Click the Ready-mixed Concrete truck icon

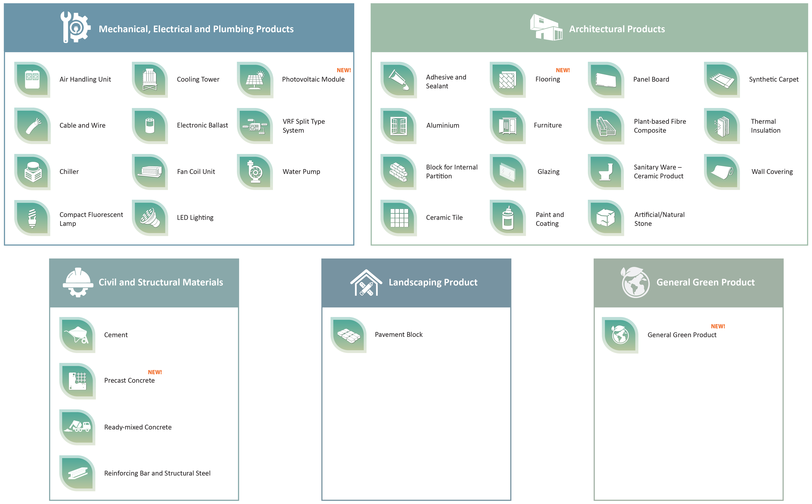click(x=77, y=427)
